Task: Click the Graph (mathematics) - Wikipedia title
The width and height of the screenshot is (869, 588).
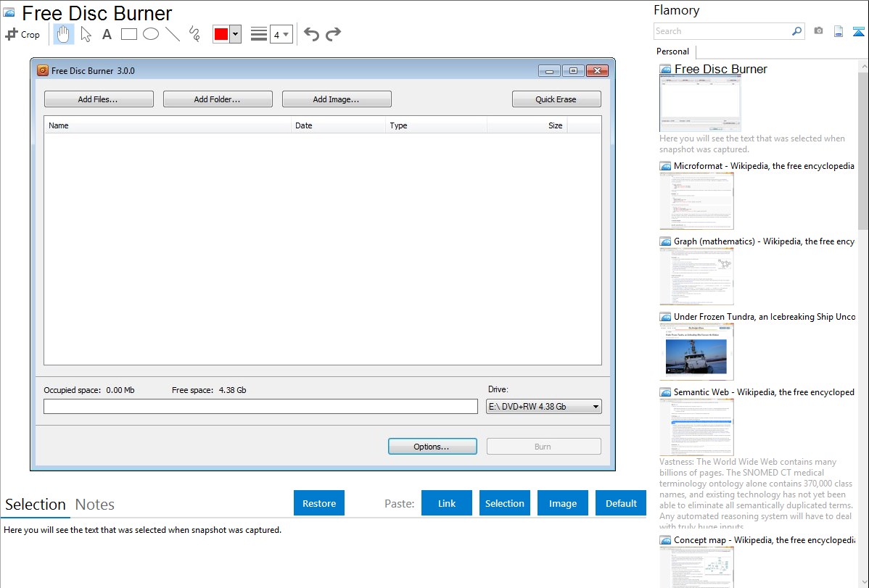Action: tap(764, 241)
